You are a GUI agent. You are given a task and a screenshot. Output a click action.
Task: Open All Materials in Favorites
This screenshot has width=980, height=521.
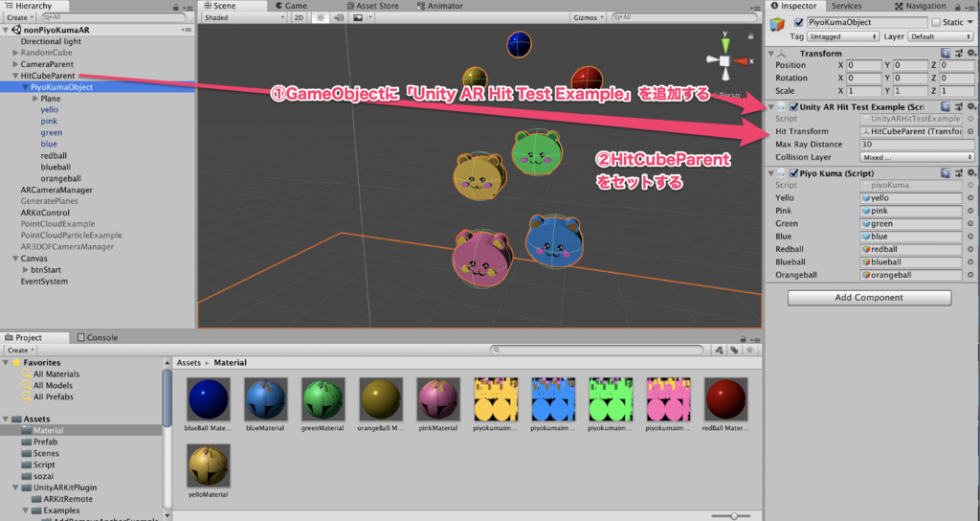pyautogui.click(x=56, y=374)
